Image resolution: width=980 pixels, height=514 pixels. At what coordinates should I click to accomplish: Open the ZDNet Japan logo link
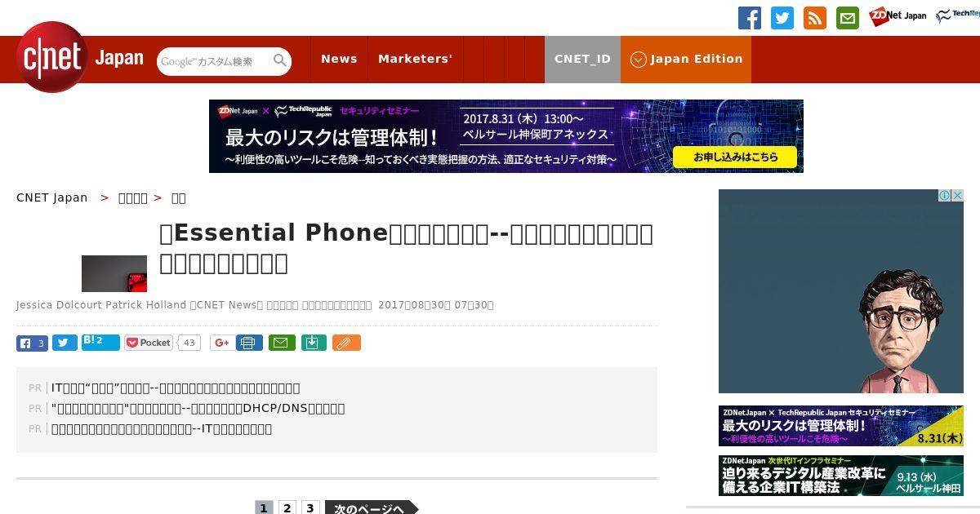pos(897,16)
